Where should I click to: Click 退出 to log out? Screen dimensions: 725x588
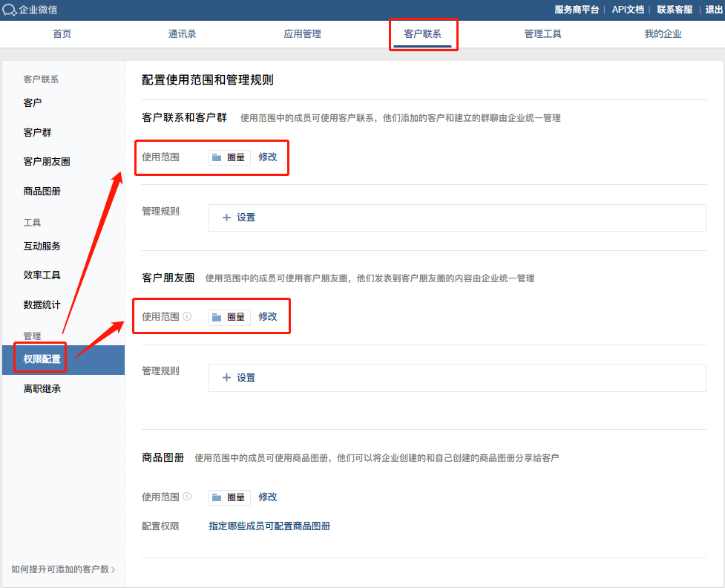tap(712, 10)
